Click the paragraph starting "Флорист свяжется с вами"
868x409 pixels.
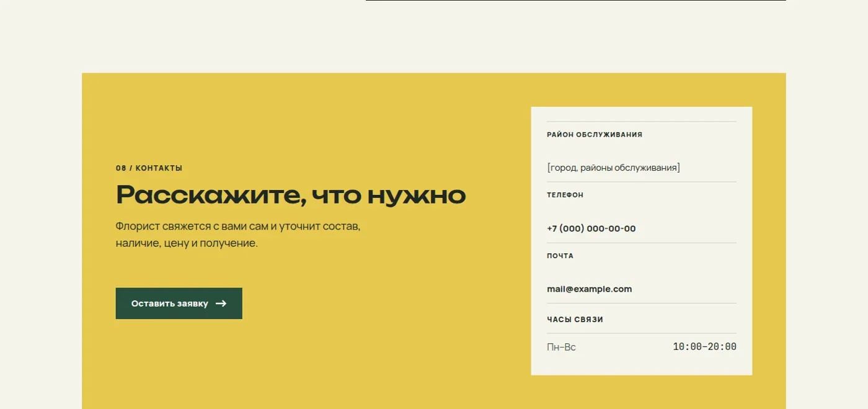coord(238,235)
